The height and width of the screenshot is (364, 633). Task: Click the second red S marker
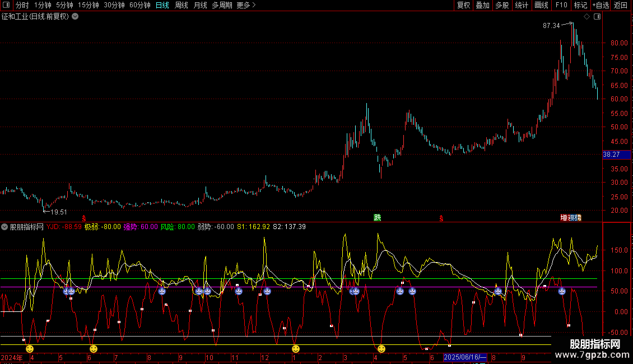441,218
